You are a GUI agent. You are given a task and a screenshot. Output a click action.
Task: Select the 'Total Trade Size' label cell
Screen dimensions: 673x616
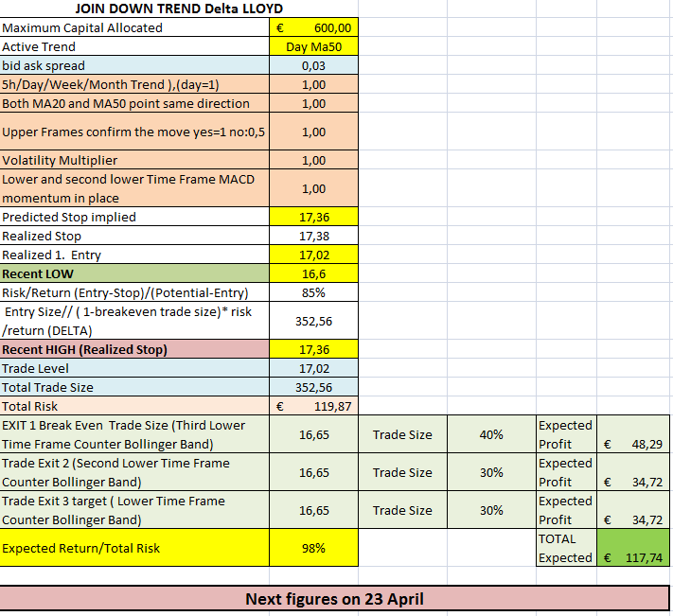[134, 387]
